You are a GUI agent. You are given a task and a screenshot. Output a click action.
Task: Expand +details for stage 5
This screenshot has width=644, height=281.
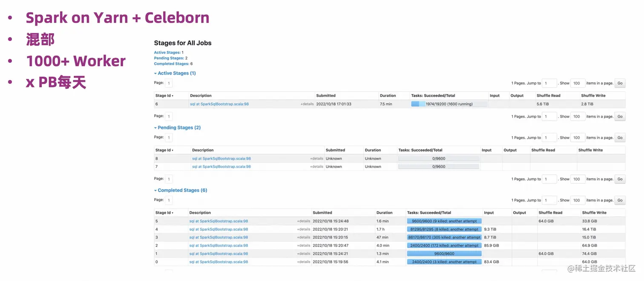pos(304,221)
